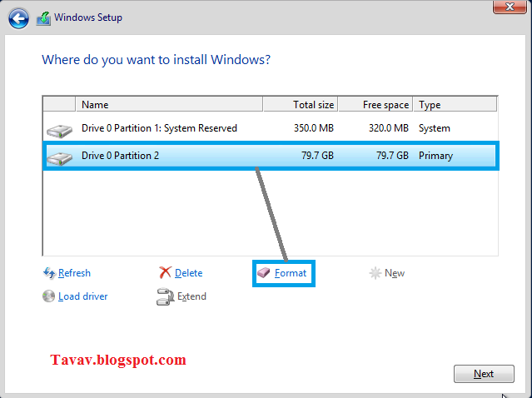Open the Load driver link
The height and width of the screenshot is (398, 532).
coord(82,296)
